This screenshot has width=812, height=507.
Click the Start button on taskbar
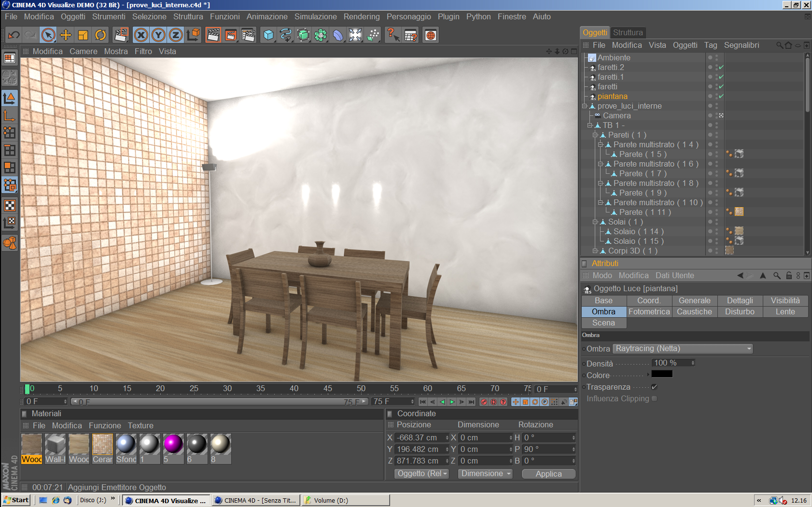tap(16, 500)
